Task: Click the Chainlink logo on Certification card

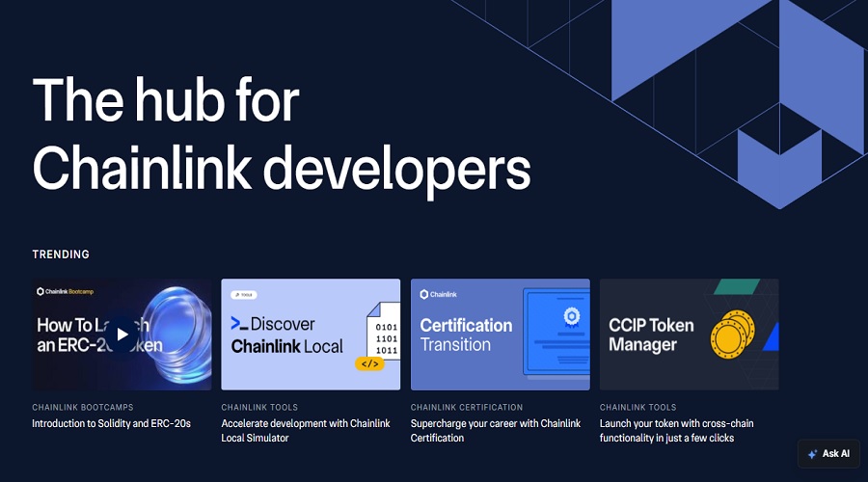Action: pyautogui.click(x=439, y=294)
